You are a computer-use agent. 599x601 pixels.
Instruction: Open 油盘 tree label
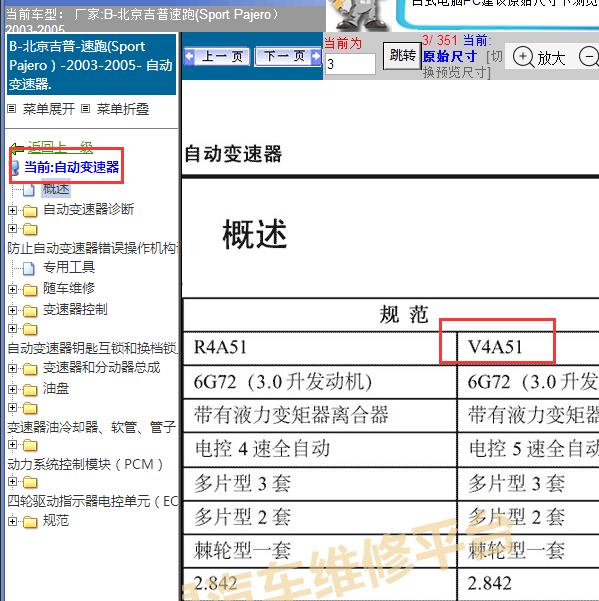point(56,388)
